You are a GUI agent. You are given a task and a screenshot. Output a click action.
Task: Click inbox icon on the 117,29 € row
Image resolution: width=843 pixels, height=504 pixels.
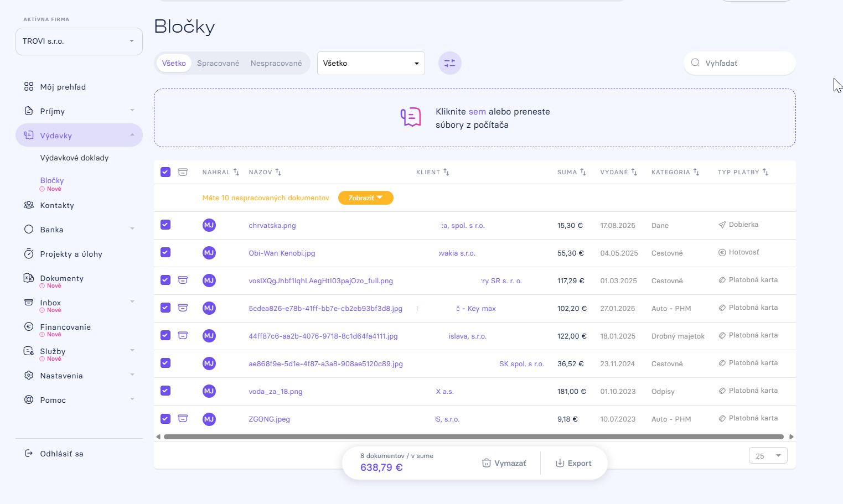click(x=183, y=280)
